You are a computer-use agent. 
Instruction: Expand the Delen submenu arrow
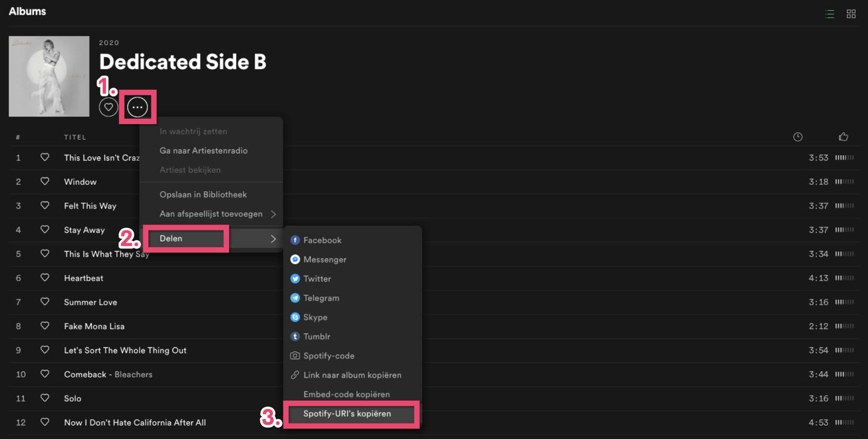(x=273, y=239)
